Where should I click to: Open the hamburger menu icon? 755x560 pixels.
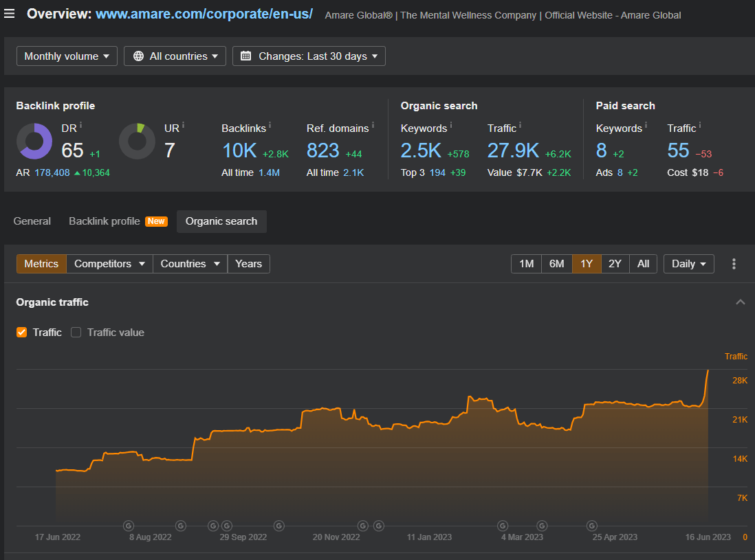[x=9, y=14]
